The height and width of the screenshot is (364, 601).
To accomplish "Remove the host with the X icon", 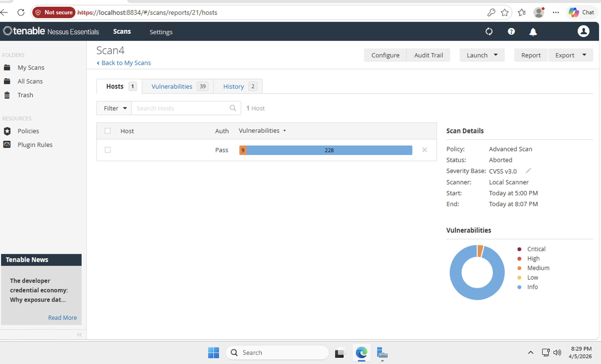I will click(x=424, y=150).
